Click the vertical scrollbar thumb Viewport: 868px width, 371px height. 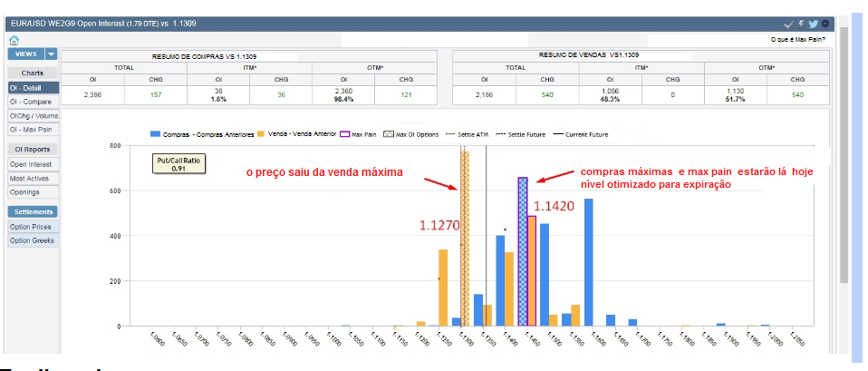coord(844,155)
